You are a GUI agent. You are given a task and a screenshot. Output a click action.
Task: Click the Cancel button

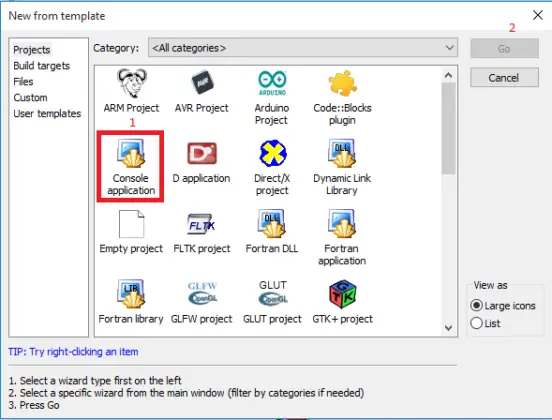pyautogui.click(x=504, y=77)
